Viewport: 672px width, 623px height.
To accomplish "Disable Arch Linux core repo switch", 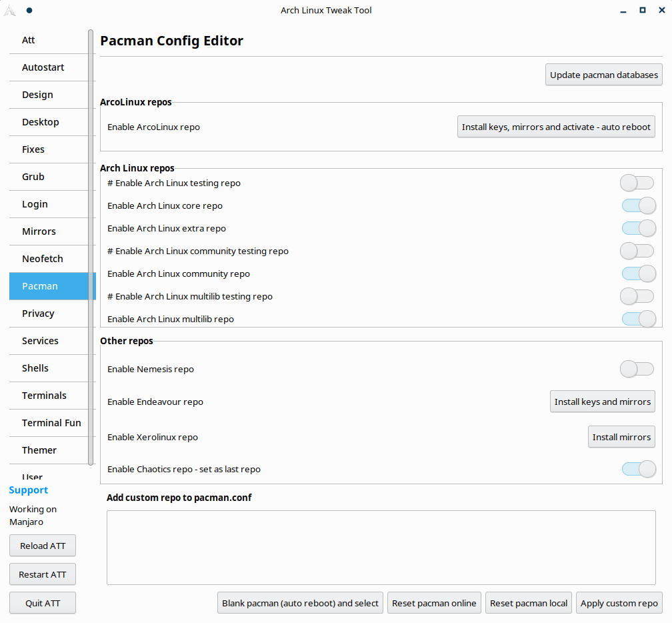I will click(x=639, y=206).
